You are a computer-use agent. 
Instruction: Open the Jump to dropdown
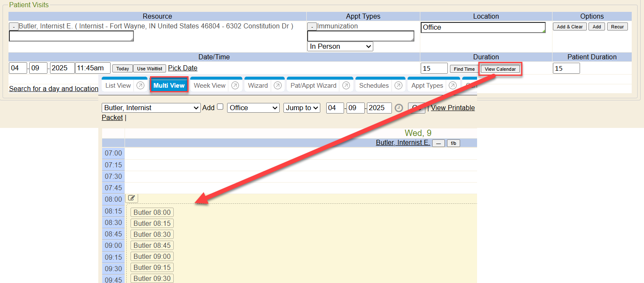tap(302, 108)
